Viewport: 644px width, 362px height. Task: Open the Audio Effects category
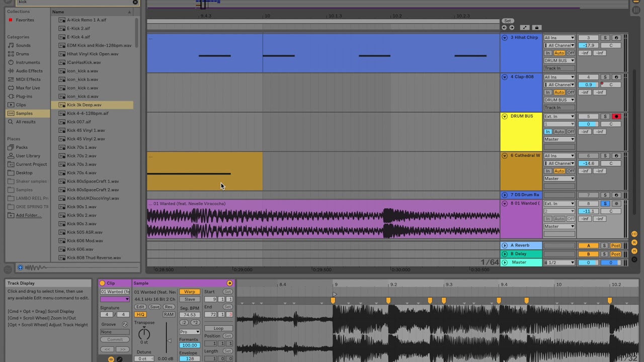29,71
